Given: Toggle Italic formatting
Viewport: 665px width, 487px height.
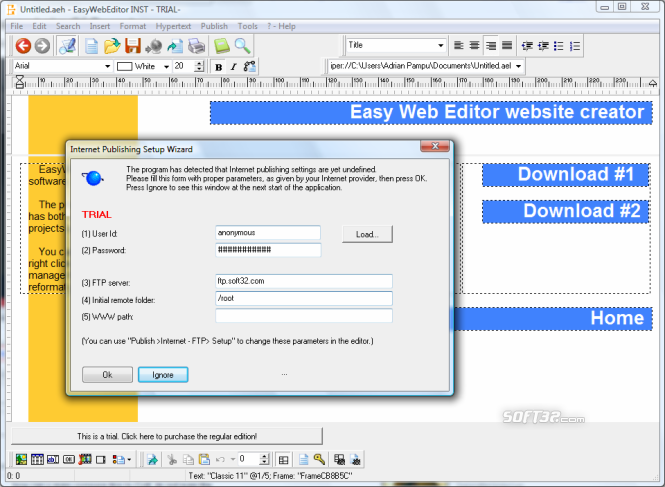Looking at the screenshot, I should click(233, 67).
